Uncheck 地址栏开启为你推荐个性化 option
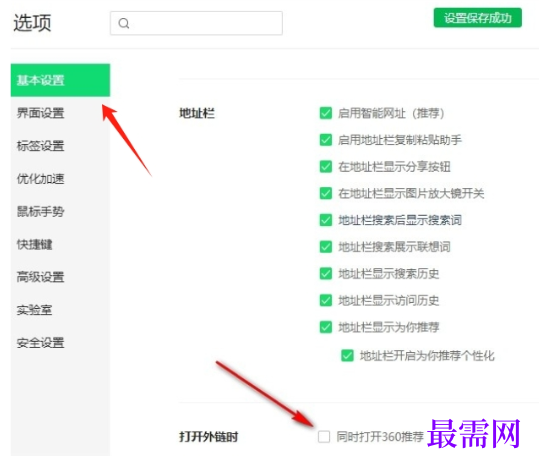The image size is (539, 465). tap(347, 355)
